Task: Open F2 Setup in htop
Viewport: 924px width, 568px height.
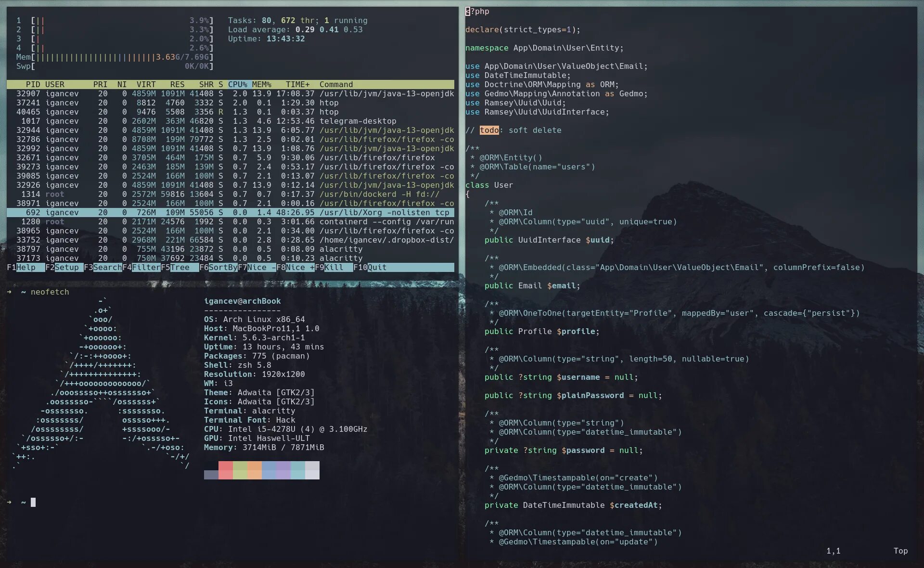Action: coord(66,267)
